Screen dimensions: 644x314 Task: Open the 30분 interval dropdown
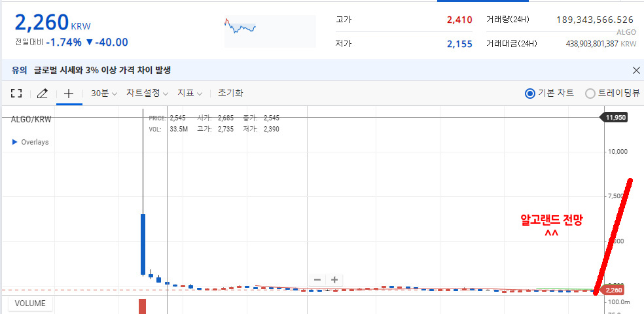tap(104, 94)
